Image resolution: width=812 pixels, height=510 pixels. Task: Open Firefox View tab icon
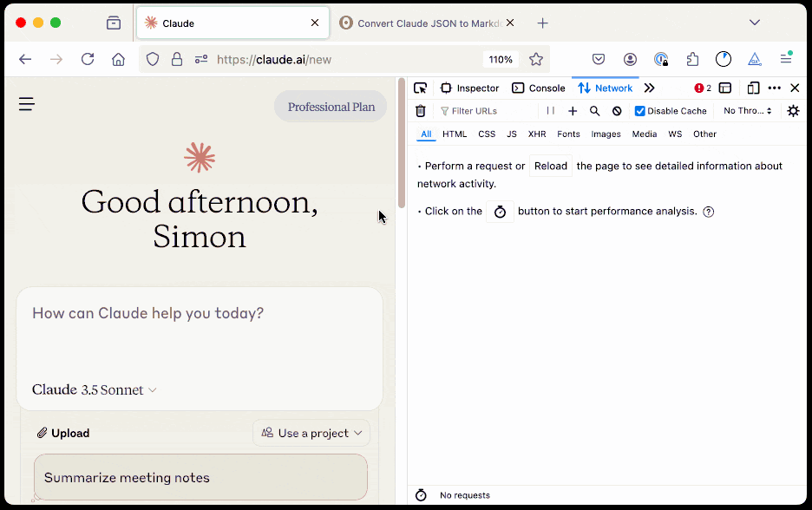pyautogui.click(x=114, y=23)
